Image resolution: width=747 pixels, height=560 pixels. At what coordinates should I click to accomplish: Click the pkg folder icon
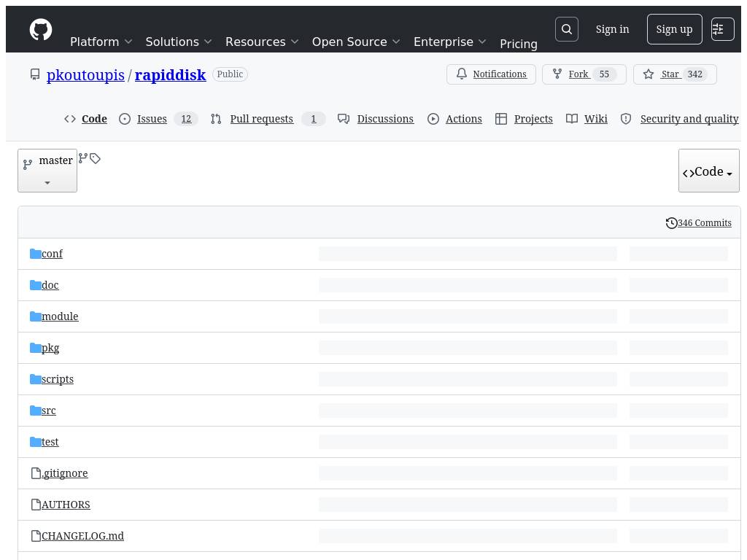coord(35,348)
